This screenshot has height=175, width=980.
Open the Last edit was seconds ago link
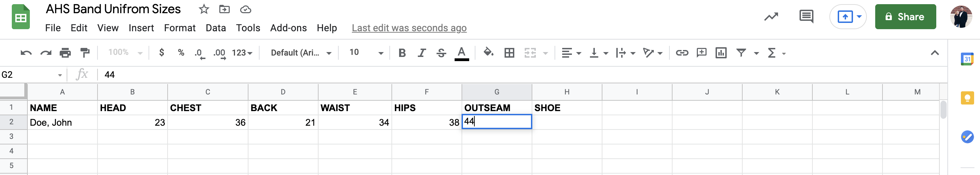409,28
